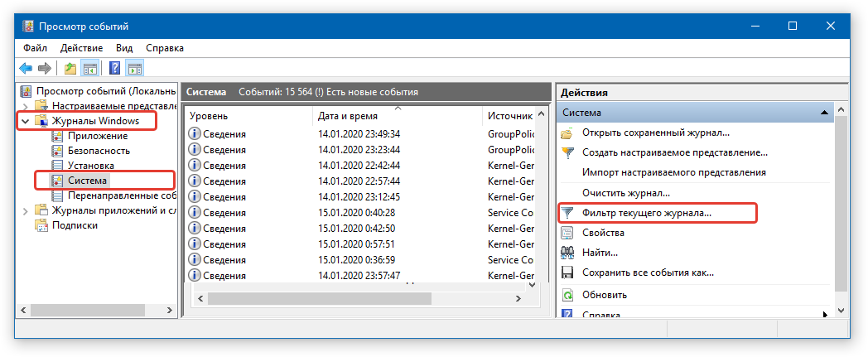Click Фильтр текущего журнала... action
This screenshot has height=357, width=868.
(x=647, y=213)
